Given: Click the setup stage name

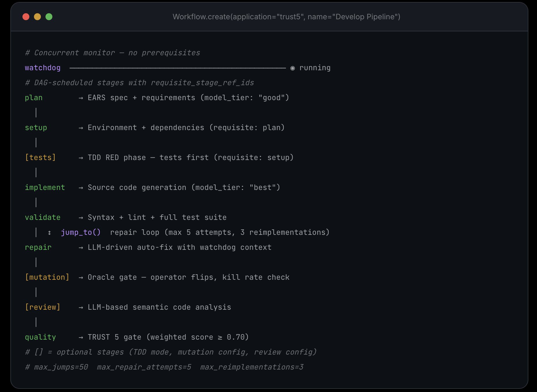Looking at the screenshot, I should pos(36,128).
